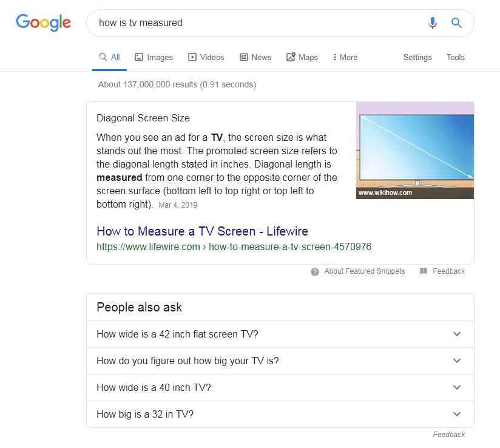Click the blue search magnifier button
500x448 pixels.
[x=456, y=22]
